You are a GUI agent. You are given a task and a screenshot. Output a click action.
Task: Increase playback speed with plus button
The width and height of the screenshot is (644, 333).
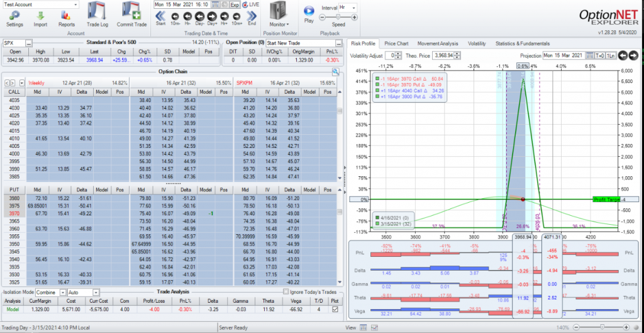coord(355,17)
